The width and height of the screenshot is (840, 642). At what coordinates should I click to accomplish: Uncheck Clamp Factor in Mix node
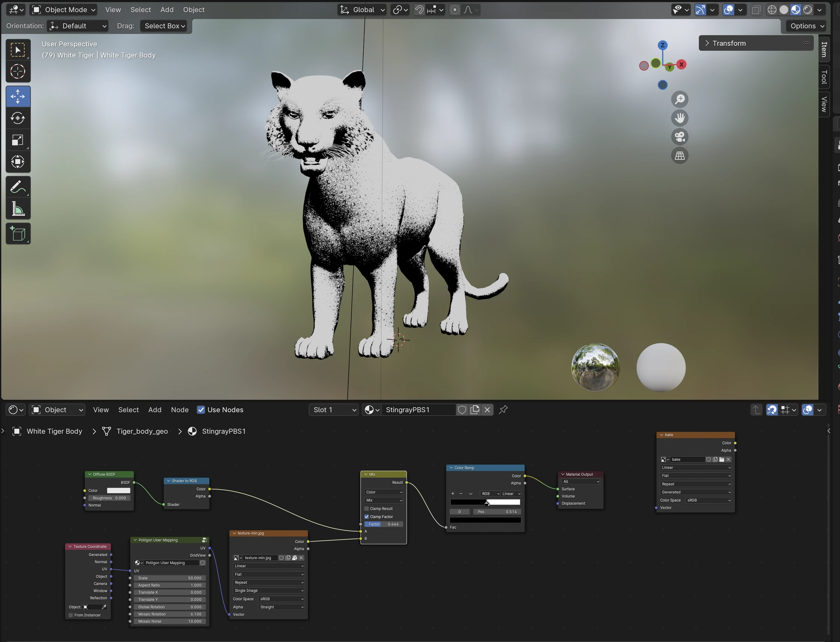[x=367, y=517]
